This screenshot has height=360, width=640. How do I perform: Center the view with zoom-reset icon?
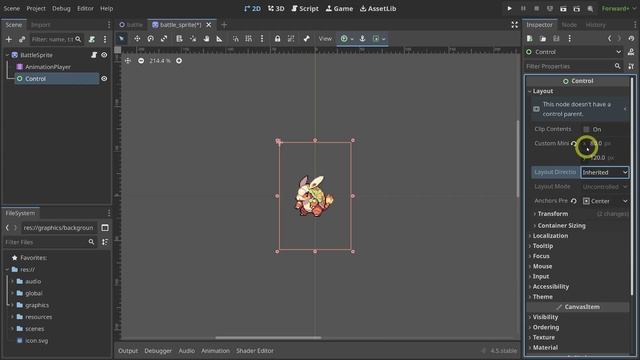(128, 60)
